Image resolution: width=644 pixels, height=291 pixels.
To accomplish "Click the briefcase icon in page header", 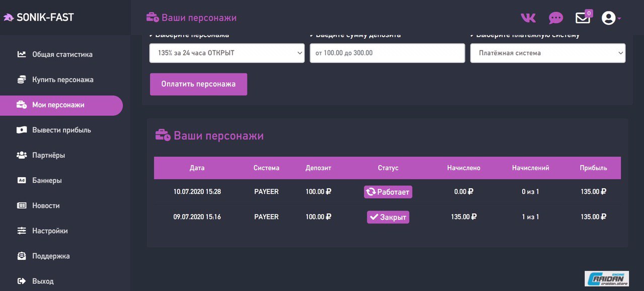I will (x=152, y=18).
